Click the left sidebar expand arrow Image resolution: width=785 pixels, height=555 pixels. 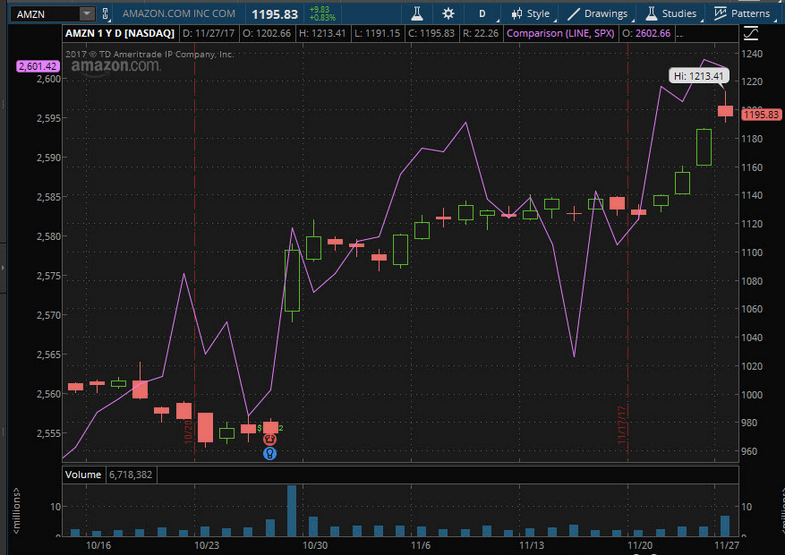tap(3, 268)
